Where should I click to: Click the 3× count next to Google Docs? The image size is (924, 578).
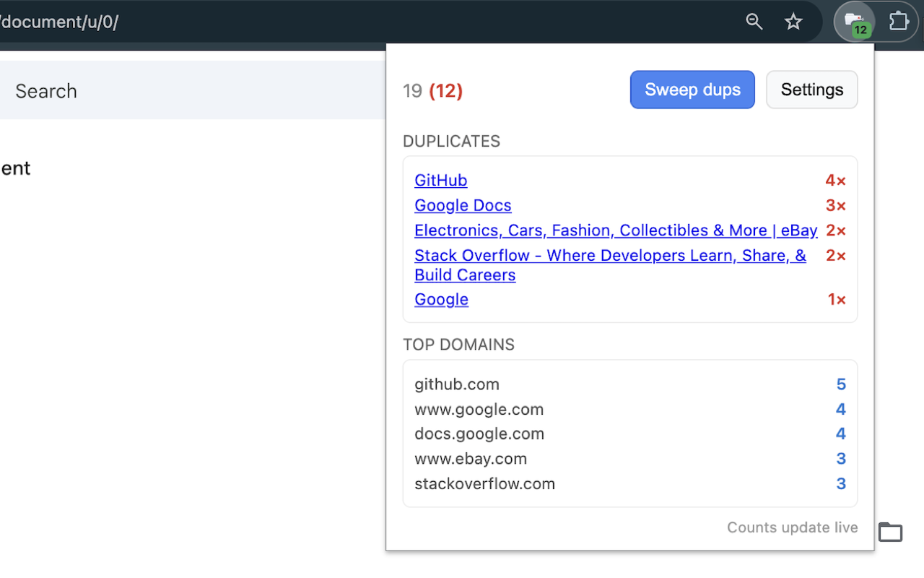836,205
